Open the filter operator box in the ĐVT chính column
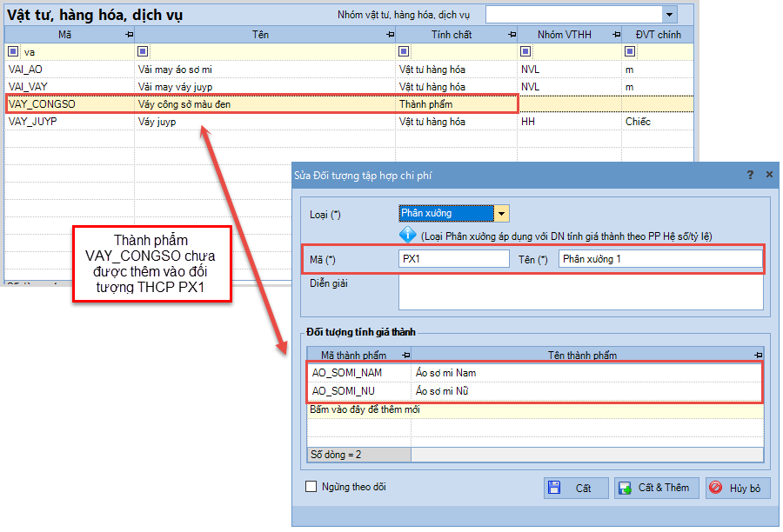Image resolution: width=783 pixels, height=532 pixels. coord(631,51)
